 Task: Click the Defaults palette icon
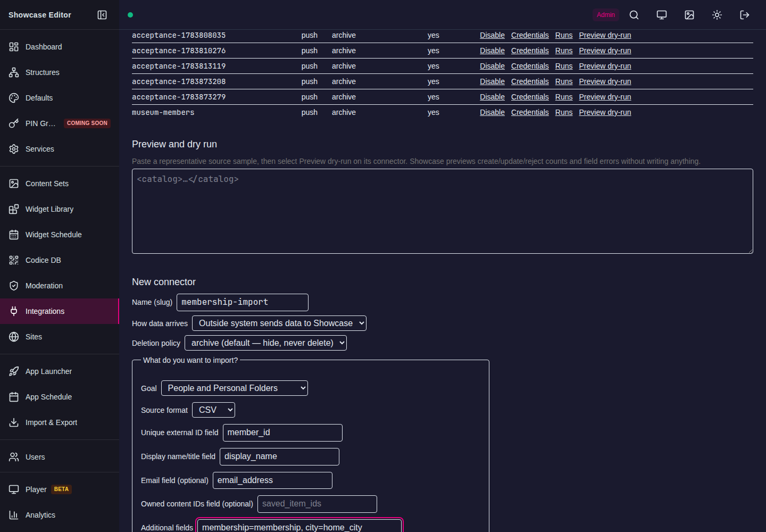(14, 98)
